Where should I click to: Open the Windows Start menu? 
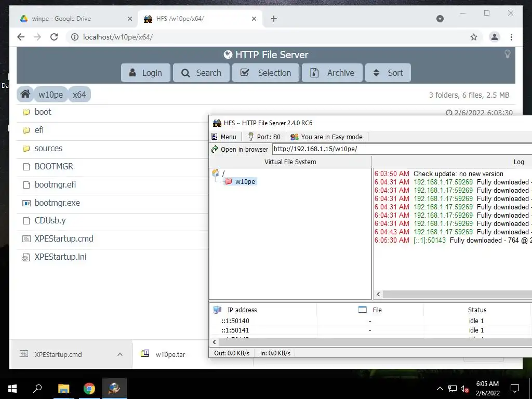click(12, 389)
